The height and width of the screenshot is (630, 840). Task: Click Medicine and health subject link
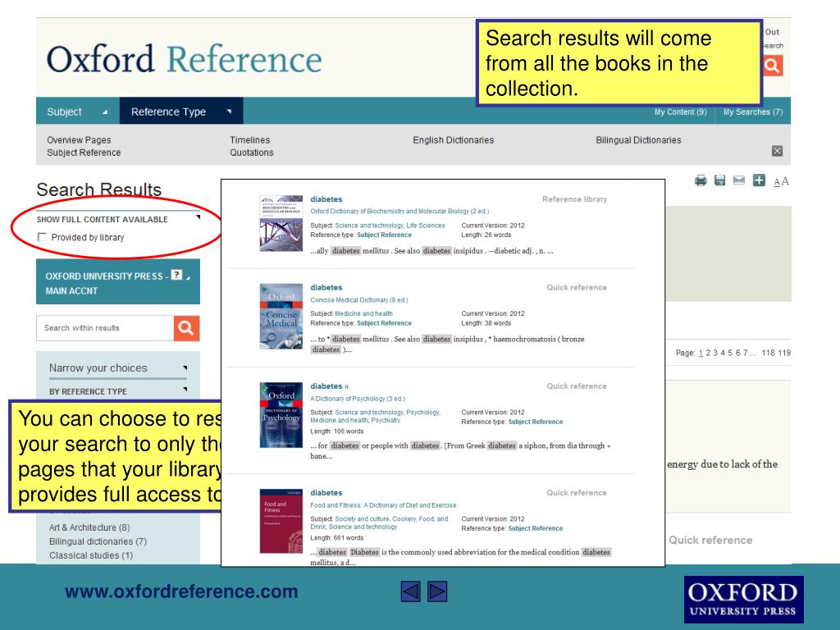363,314
